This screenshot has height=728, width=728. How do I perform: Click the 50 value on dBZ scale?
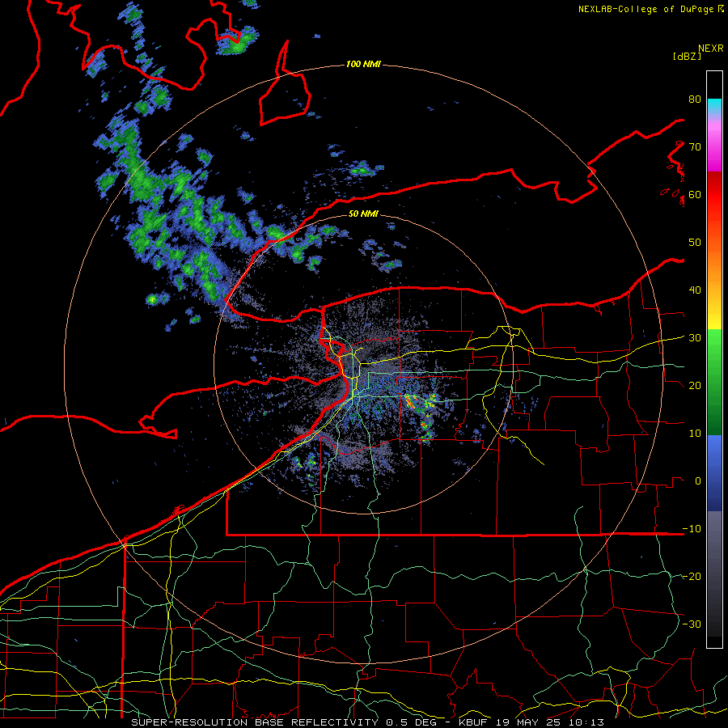click(x=695, y=243)
